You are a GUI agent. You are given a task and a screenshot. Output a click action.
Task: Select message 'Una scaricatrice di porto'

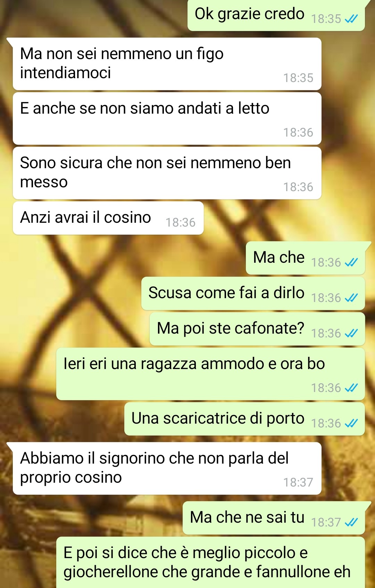click(x=245, y=419)
